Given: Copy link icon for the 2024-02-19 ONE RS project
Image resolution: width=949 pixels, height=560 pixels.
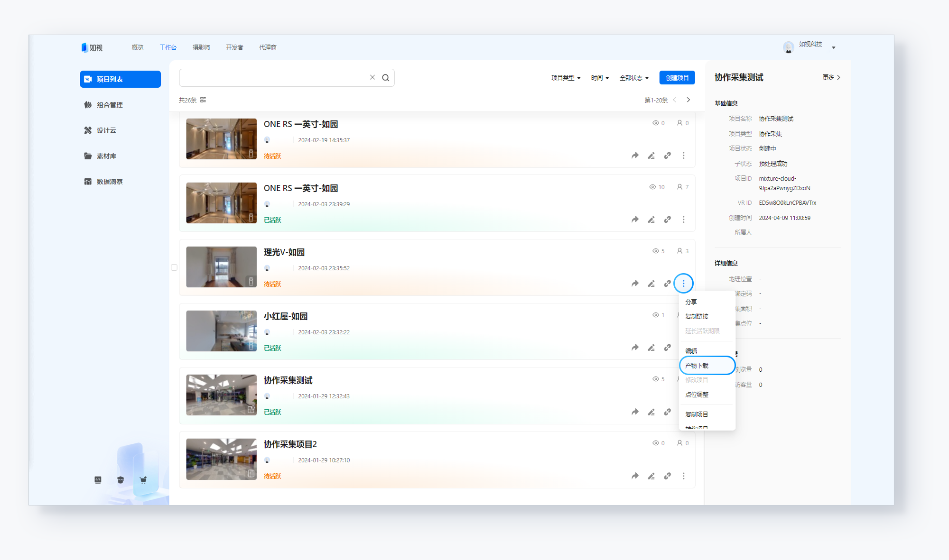Looking at the screenshot, I should (x=667, y=156).
